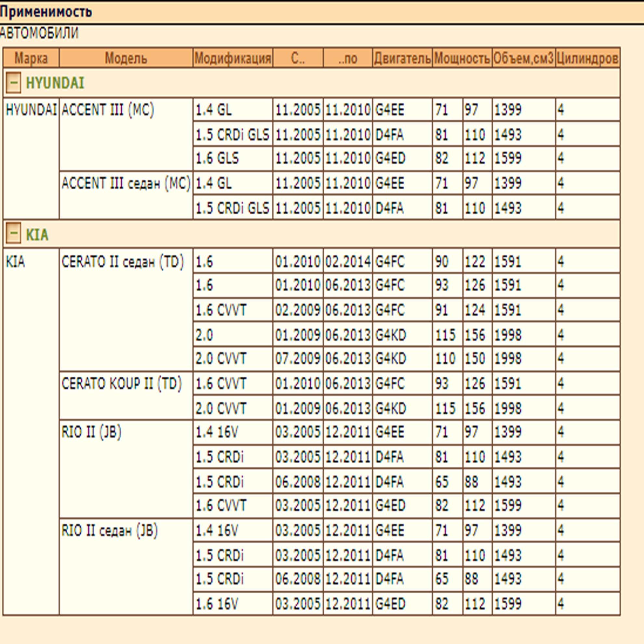Select the ACCENT III (MC) model cell
Screen dimensions: 644x644
126,134
